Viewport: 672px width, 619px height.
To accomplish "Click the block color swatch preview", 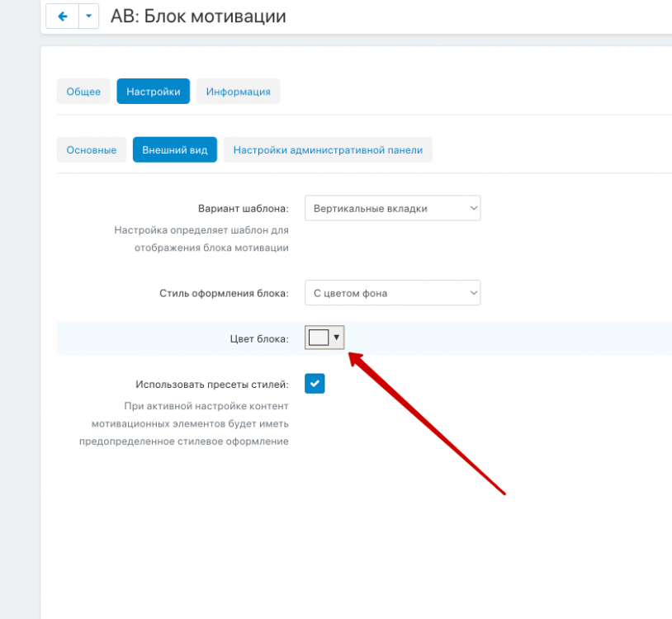I will pyautogui.click(x=319, y=338).
